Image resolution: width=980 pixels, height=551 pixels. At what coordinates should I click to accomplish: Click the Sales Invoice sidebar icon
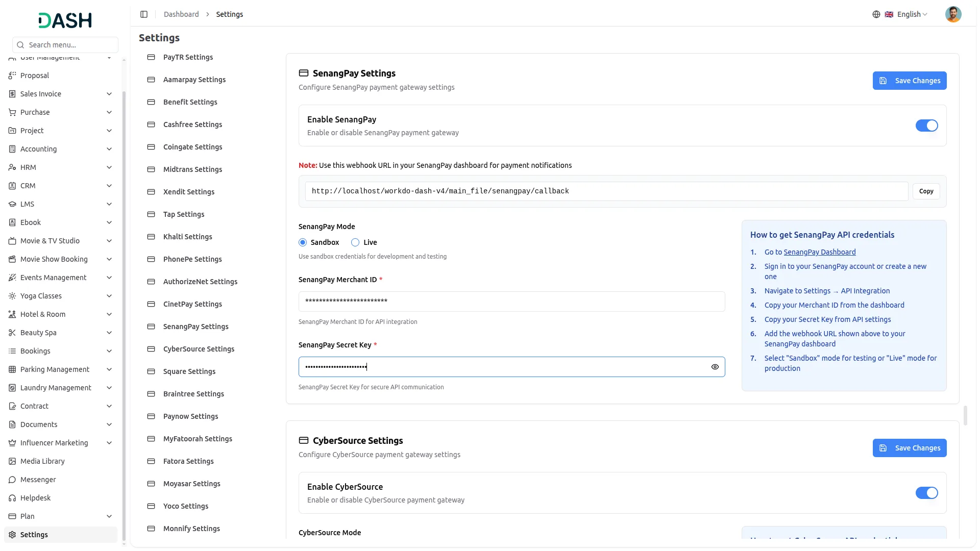coord(12,94)
